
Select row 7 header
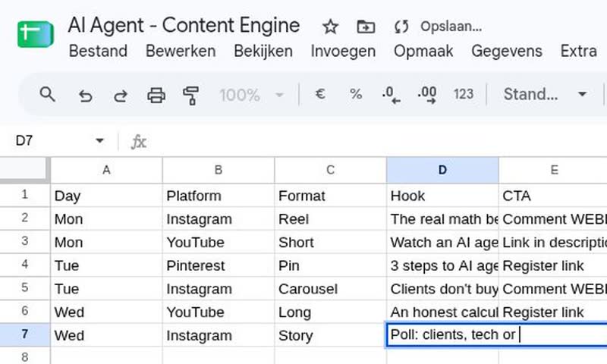25,334
